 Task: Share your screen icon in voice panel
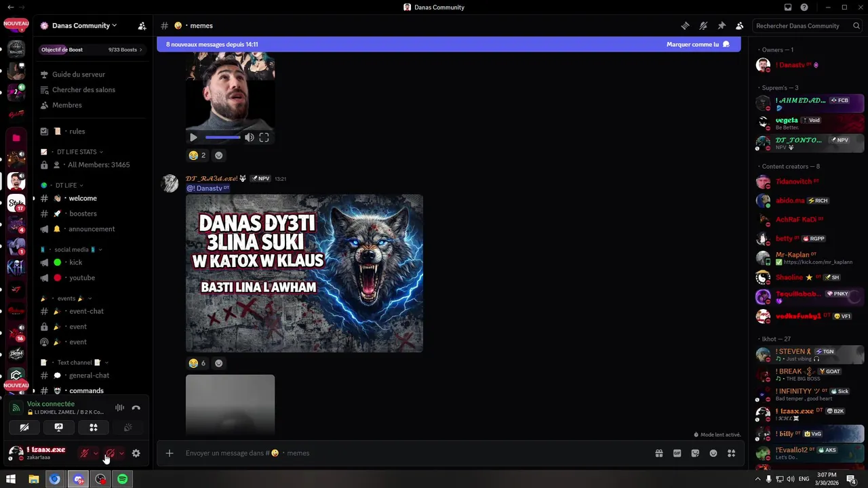(x=59, y=428)
